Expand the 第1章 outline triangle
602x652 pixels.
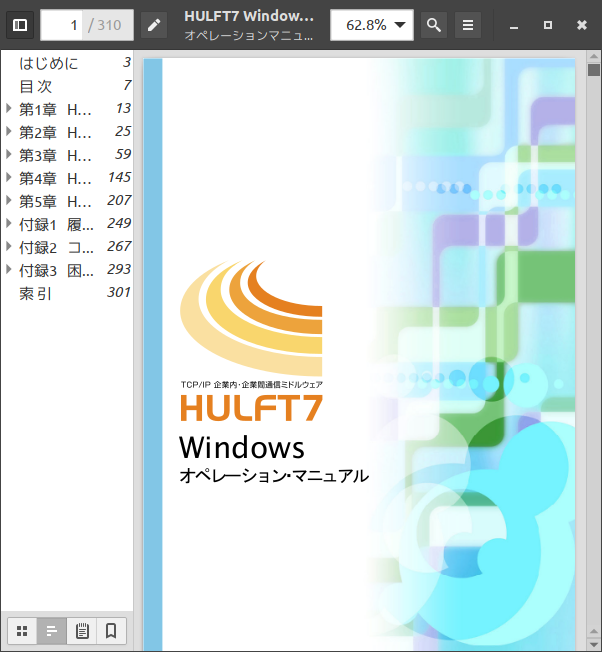pos(8,109)
